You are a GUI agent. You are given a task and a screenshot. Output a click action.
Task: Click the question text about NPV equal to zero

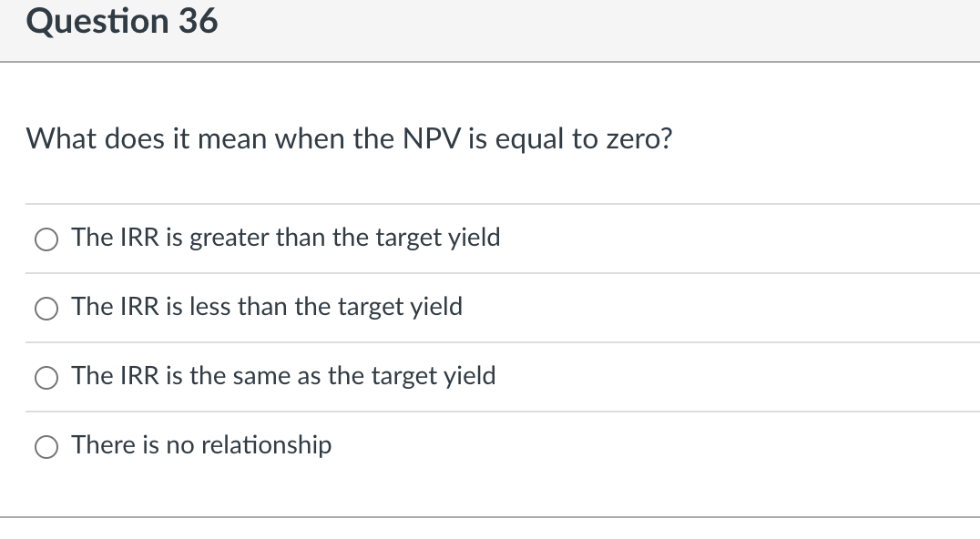[350, 138]
